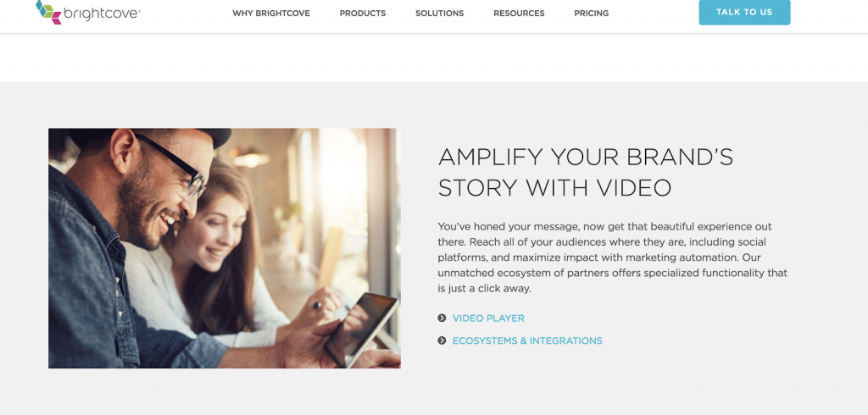Screen dimensions: 868x415
Task: Click the paragraph about marketing automation
Action: point(612,257)
